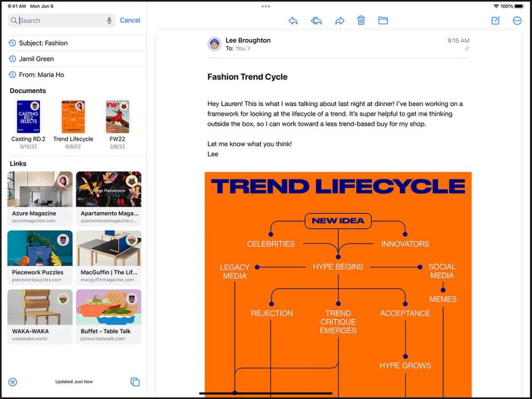Tap the 9:15 AM timestamp

tap(458, 41)
